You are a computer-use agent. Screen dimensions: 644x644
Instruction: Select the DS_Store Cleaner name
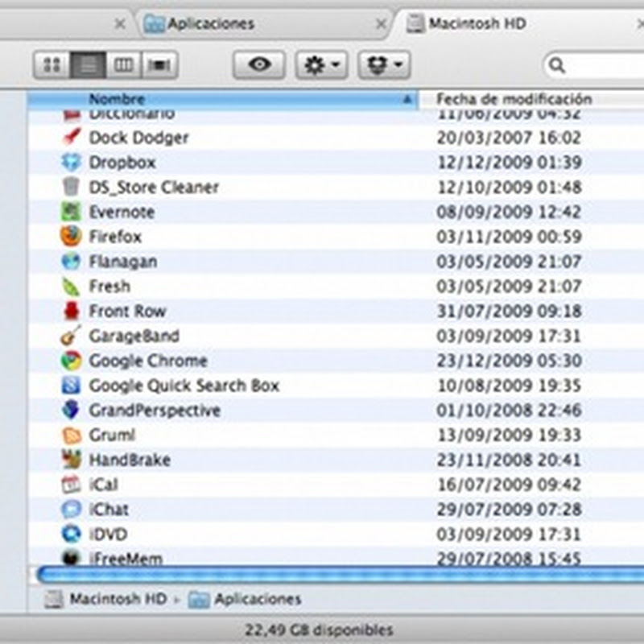tap(154, 188)
